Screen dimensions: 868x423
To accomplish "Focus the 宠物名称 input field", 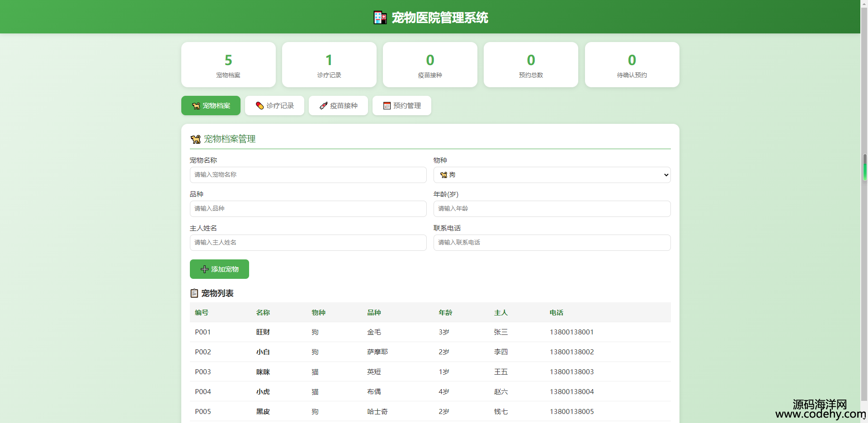I will click(308, 175).
